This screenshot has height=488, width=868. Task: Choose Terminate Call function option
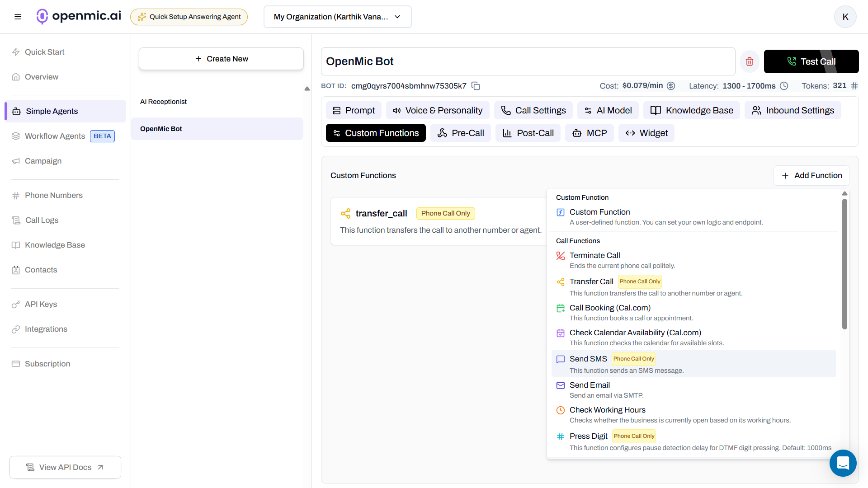pos(594,256)
